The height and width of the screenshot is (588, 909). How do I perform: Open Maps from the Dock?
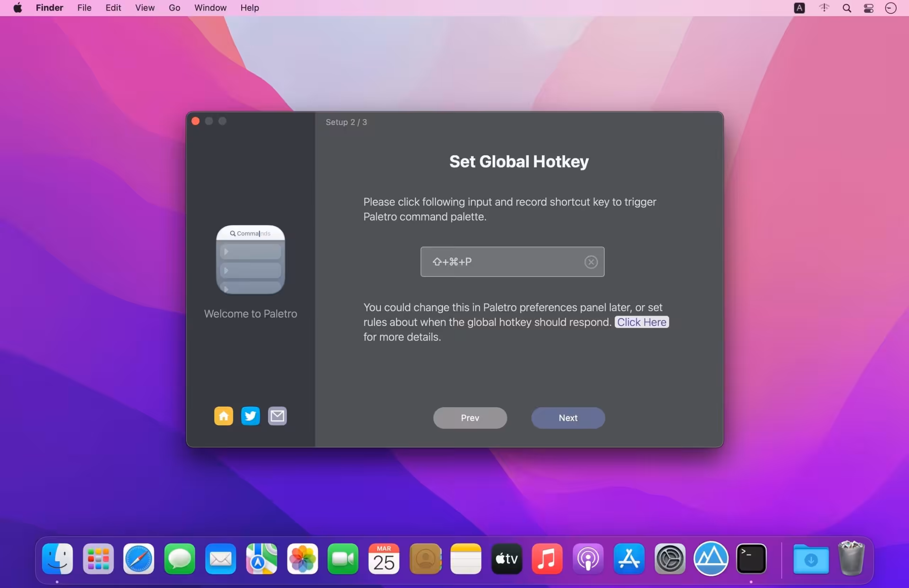(x=261, y=559)
